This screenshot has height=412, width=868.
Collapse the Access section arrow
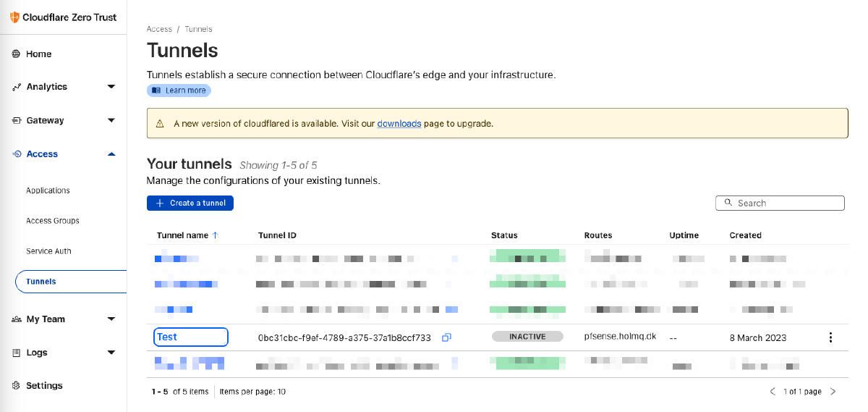pos(111,154)
